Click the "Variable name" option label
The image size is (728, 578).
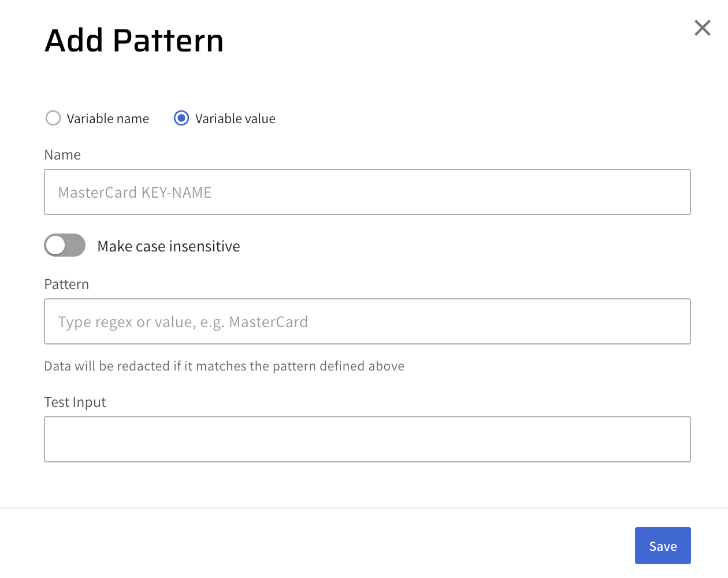click(x=108, y=119)
